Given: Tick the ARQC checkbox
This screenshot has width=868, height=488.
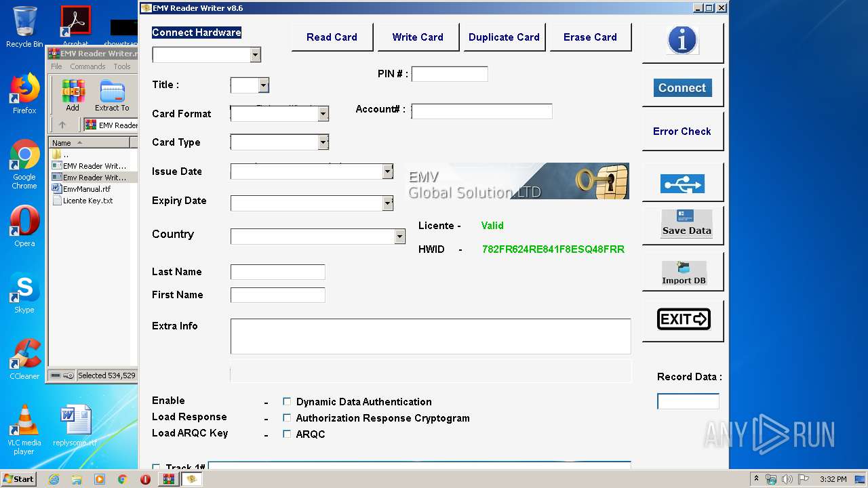Looking at the screenshot, I should [x=287, y=434].
